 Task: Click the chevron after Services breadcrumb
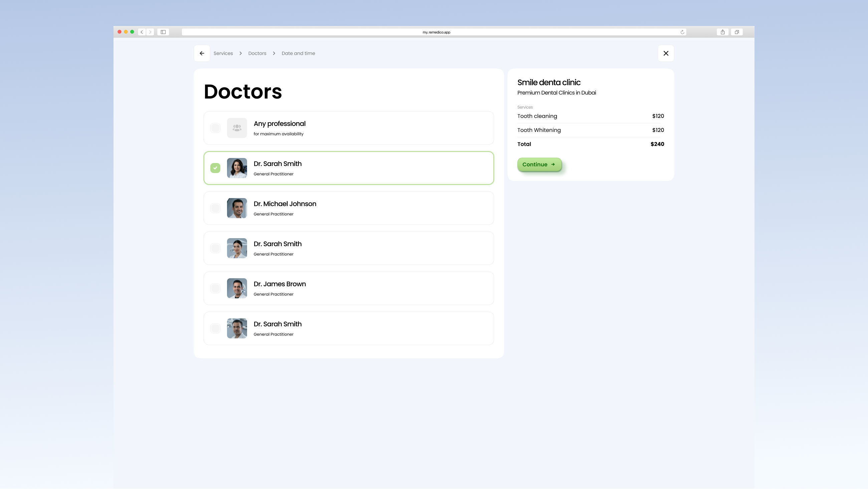(x=241, y=53)
